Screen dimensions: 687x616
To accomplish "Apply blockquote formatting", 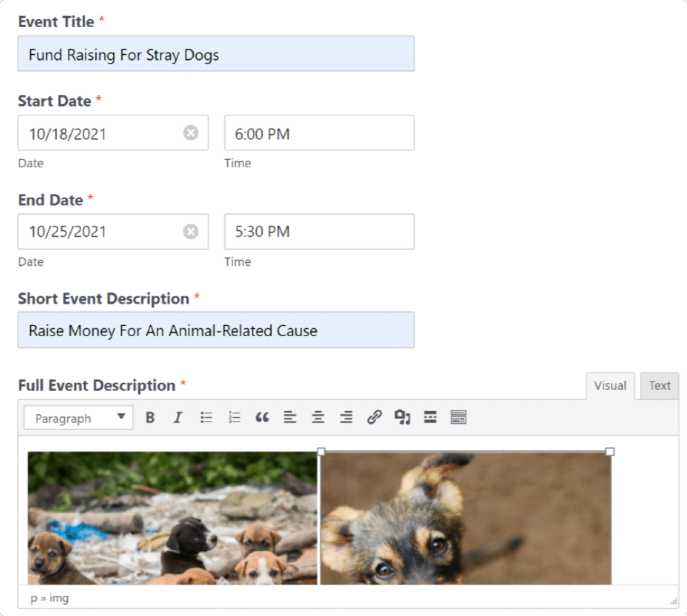I will (x=262, y=417).
